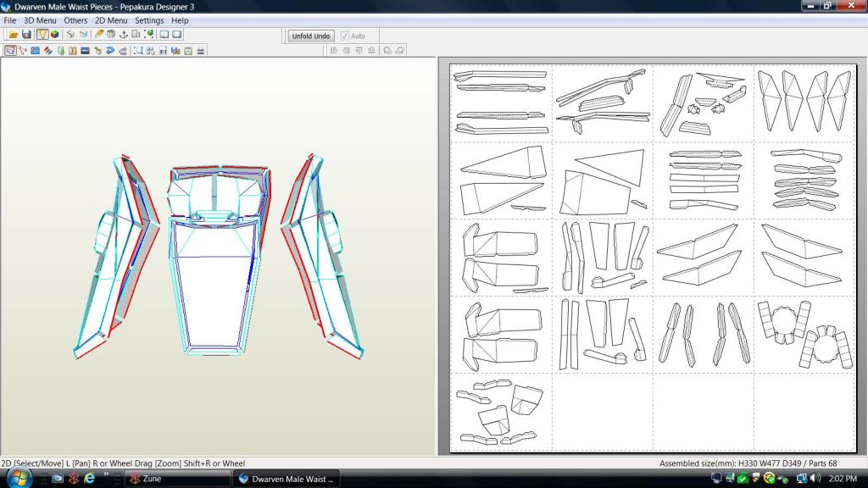Click the colored cube texture icon
This screenshot has width=868, height=488.
tap(54, 35)
